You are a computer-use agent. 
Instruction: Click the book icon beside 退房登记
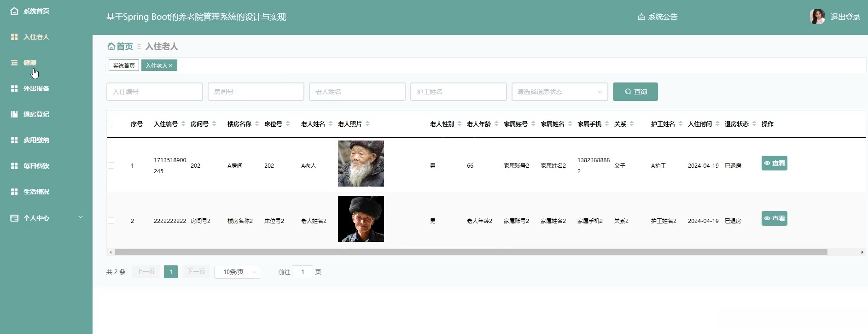click(x=14, y=114)
